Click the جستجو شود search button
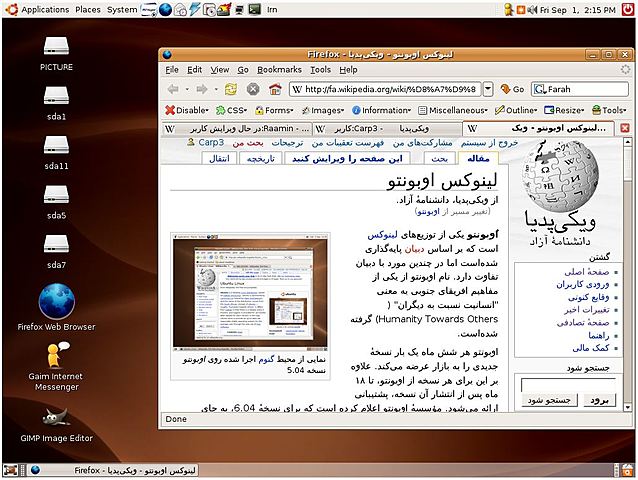This screenshot has height=480, width=638. point(549,400)
